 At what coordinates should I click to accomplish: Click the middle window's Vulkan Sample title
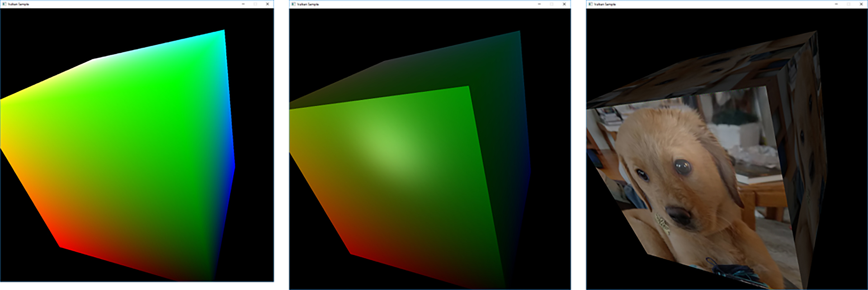point(308,4)
